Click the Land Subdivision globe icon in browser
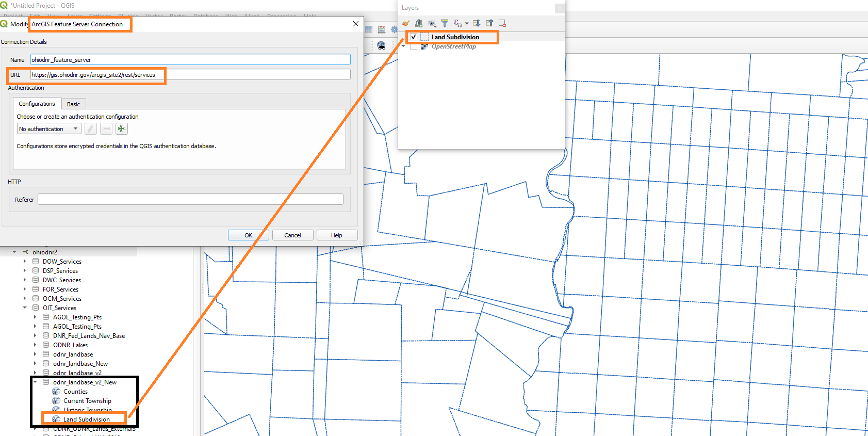This screenshot has width=868, height=436. coord(56,419)
